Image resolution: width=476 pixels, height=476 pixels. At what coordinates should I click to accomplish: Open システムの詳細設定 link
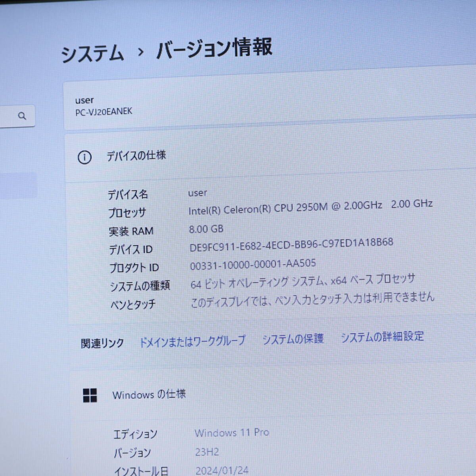pyautogui.click(x=382, y=337)
